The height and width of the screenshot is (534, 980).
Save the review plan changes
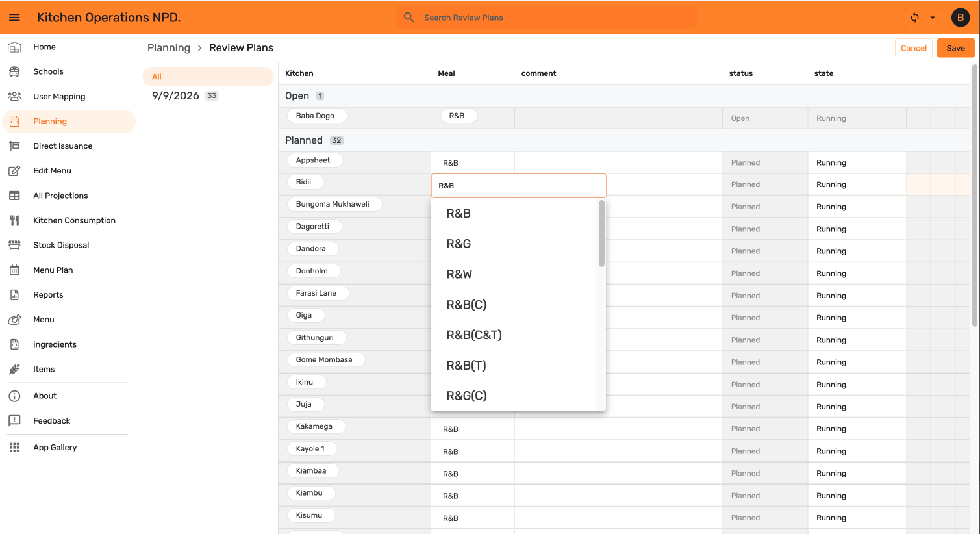[x=955, y=48]
